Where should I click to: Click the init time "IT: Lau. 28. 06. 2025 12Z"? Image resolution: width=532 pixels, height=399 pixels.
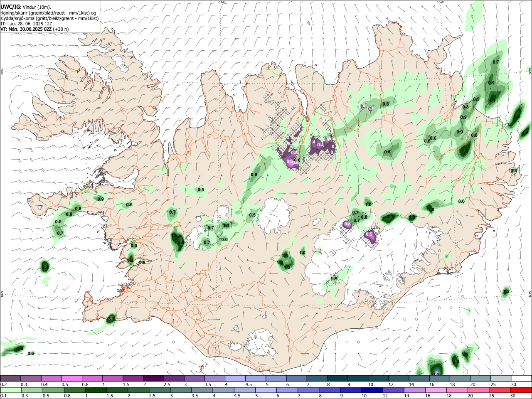point(26,24)
